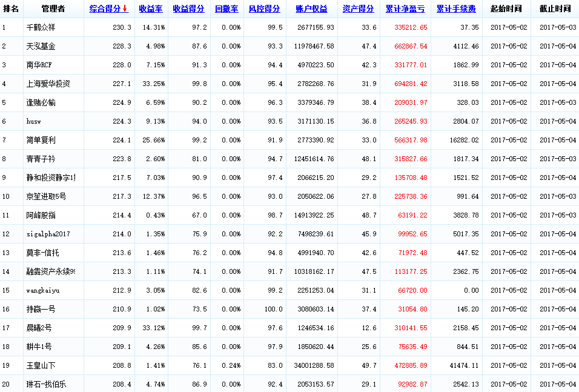This screenshot has width=579, height=392.
Task: Sort table by 收益率 header
Action: [x=151, y=8]
